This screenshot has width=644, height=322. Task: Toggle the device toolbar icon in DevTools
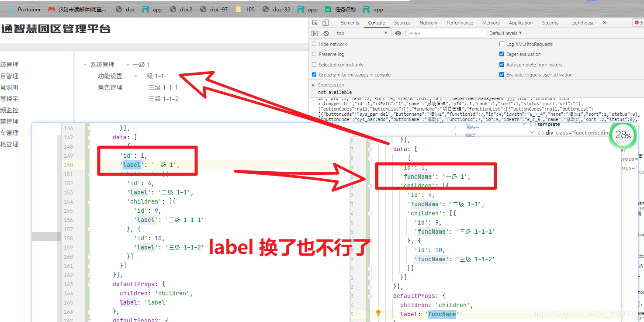(325, 23)
